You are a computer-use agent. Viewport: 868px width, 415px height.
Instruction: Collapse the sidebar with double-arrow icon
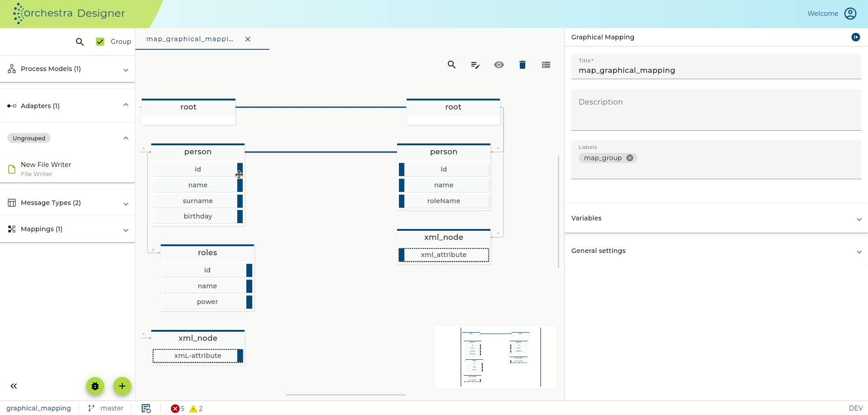click(14, 386)
